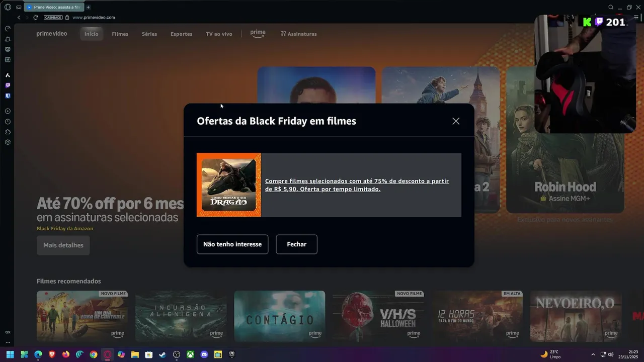Select the Início navigation item

coord(91,34)
